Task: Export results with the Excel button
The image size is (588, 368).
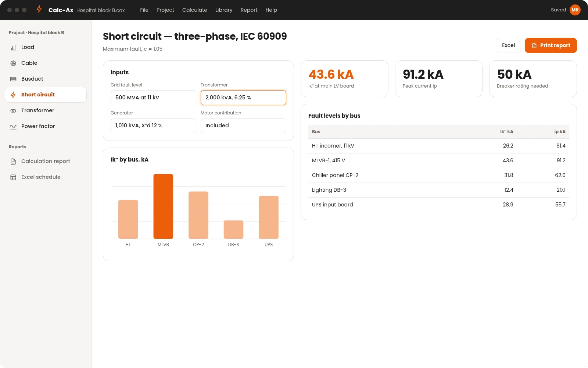Action: (508, 45)
